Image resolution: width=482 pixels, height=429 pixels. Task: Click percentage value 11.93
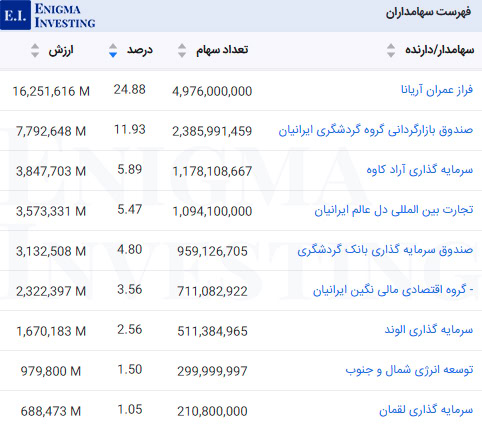click(x=129, y=129)
